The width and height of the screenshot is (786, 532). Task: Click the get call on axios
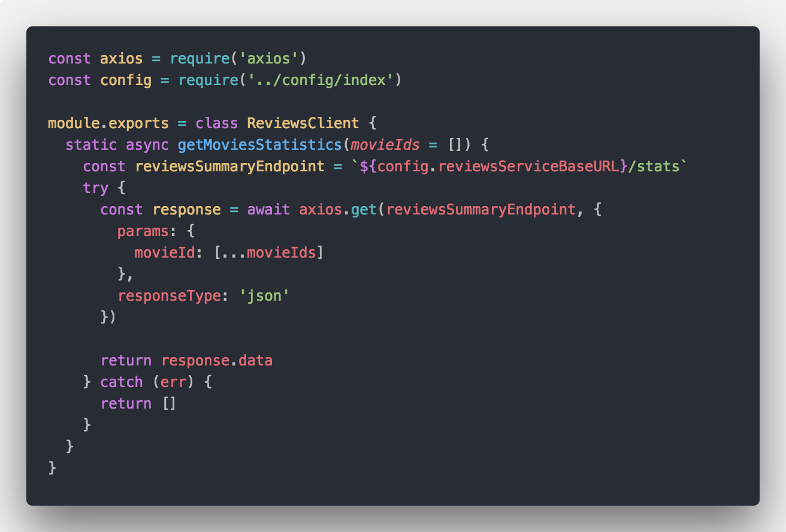365,210
